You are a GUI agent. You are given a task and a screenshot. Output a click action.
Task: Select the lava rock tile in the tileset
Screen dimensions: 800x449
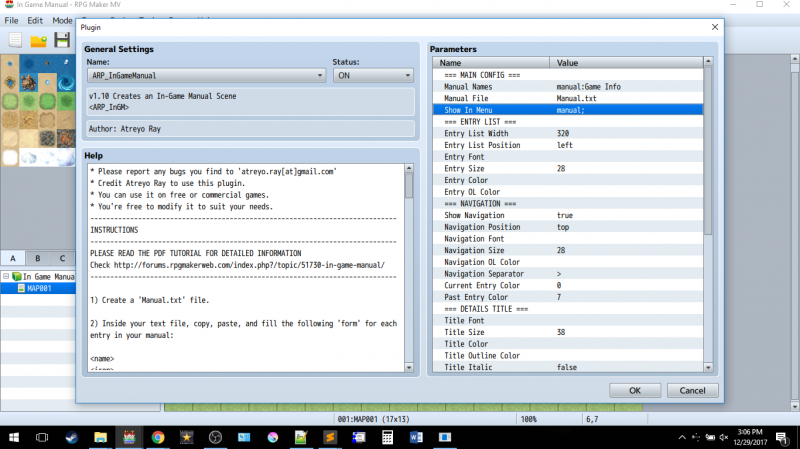[66, 138]
